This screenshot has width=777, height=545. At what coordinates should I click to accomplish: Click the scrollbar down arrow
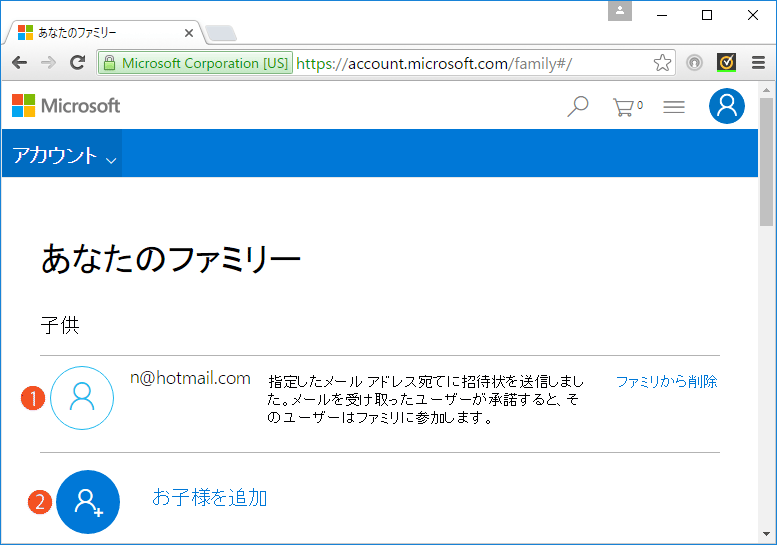click(x=767, y=534)
